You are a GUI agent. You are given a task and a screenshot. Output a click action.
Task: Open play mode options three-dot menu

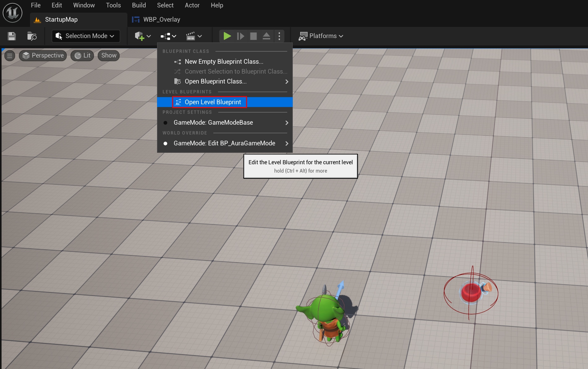click(279, 36)
